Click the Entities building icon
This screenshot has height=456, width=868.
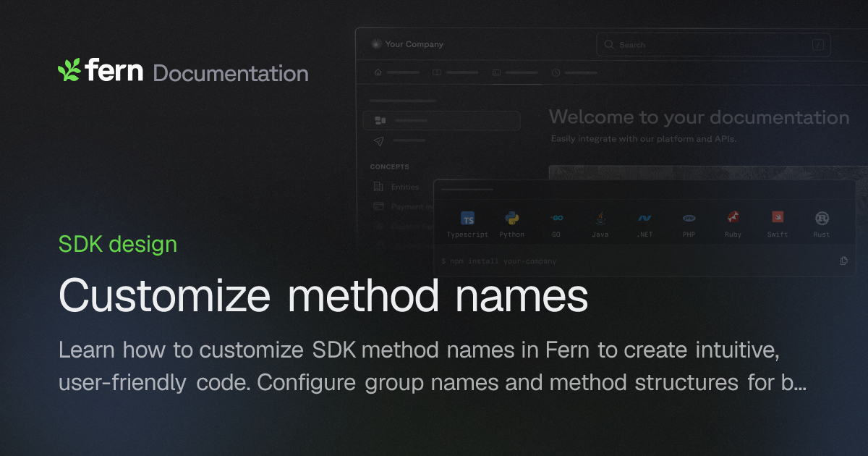click(378, 187)
